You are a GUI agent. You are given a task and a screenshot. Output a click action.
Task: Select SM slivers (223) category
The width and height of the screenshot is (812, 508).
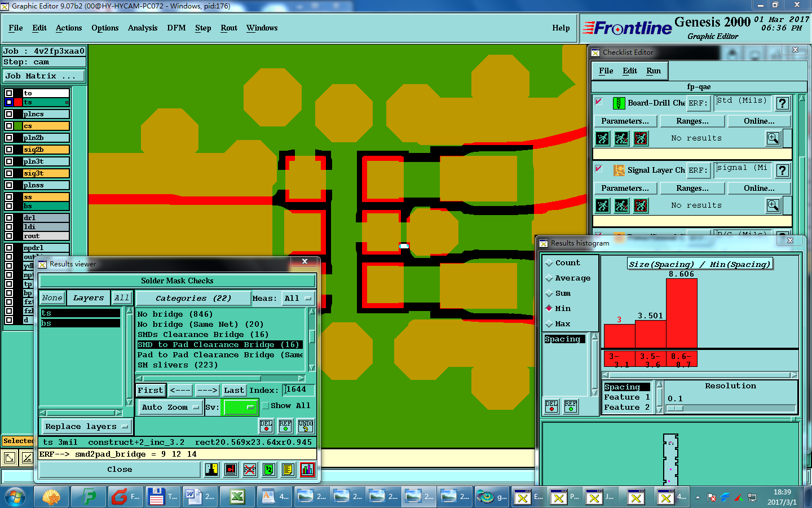click(x=178, y=365)
